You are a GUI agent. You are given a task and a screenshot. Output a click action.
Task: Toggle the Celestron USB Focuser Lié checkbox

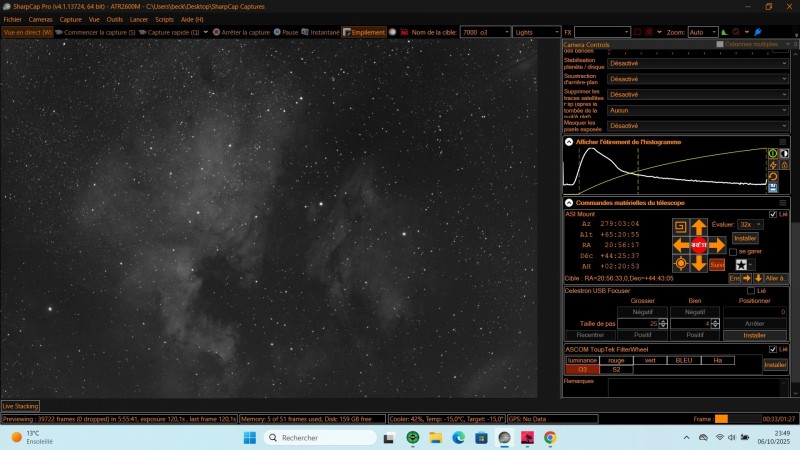click(751, 291)
